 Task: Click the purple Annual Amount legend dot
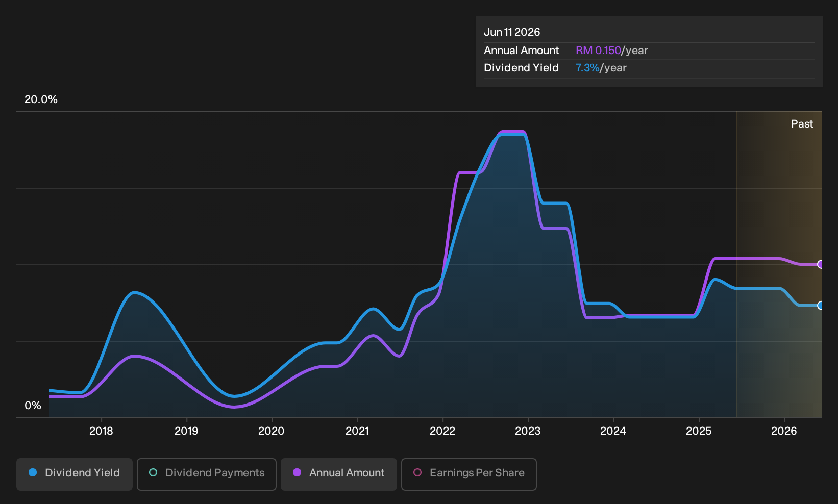point(297,473)
